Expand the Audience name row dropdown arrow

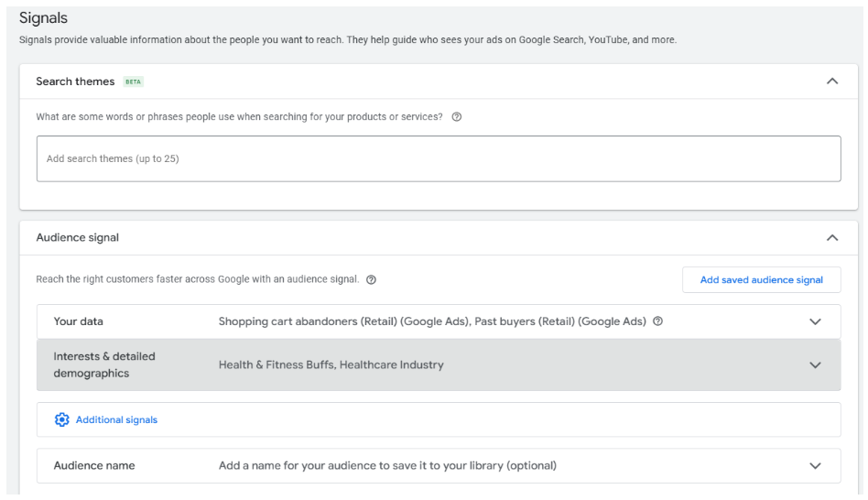[x=815, y=466]
